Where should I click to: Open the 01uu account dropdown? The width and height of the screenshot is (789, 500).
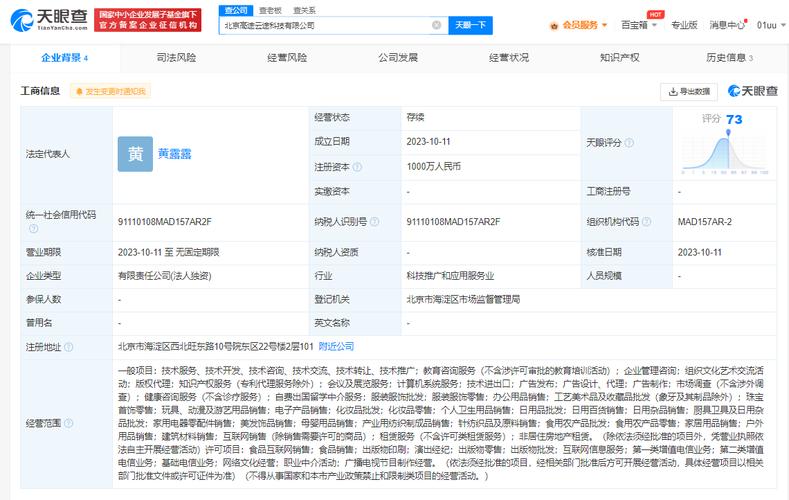coord(771,25)
